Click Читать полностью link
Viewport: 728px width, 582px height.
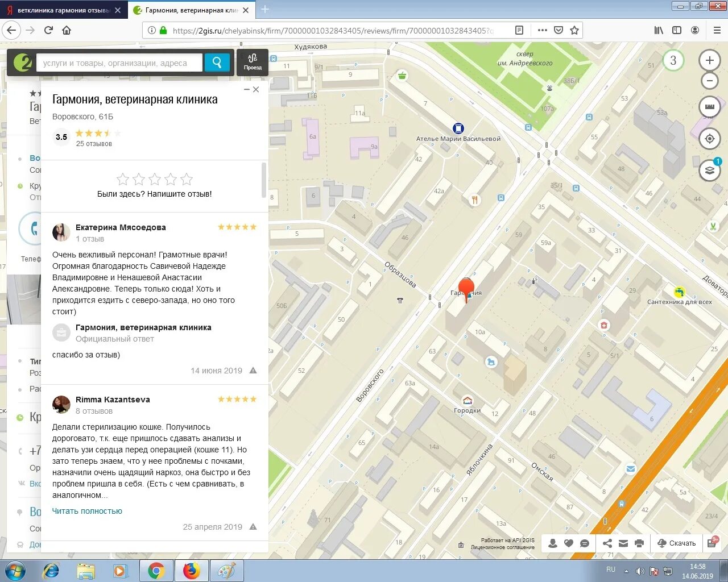pos(87,511)
